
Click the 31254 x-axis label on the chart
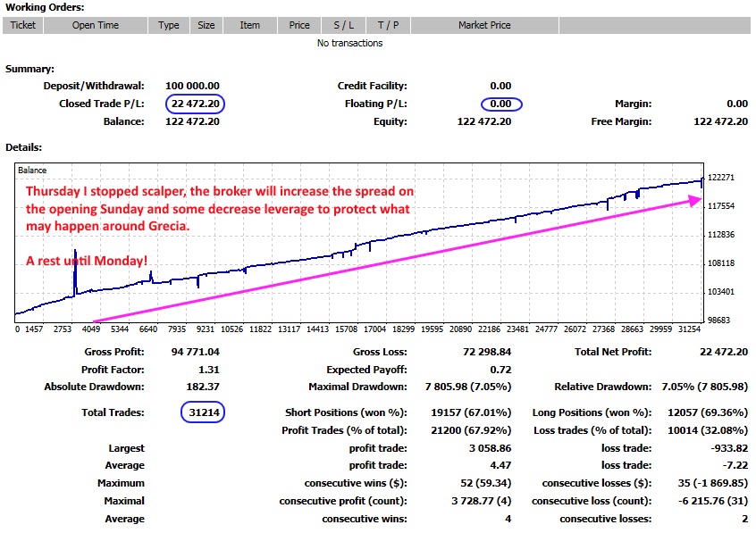point(689,329)
